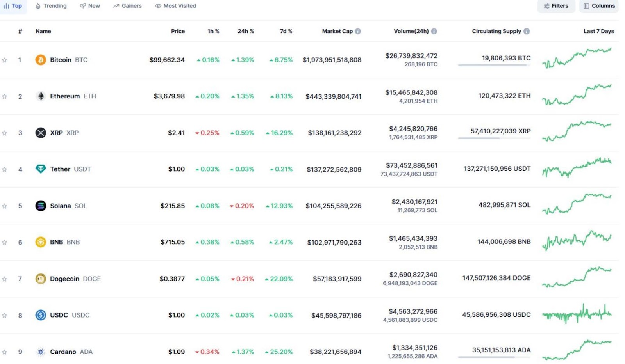The height and width of the screenshot is (364, 625).
Task: Open the Filters button
Action: tap(556, 6)
